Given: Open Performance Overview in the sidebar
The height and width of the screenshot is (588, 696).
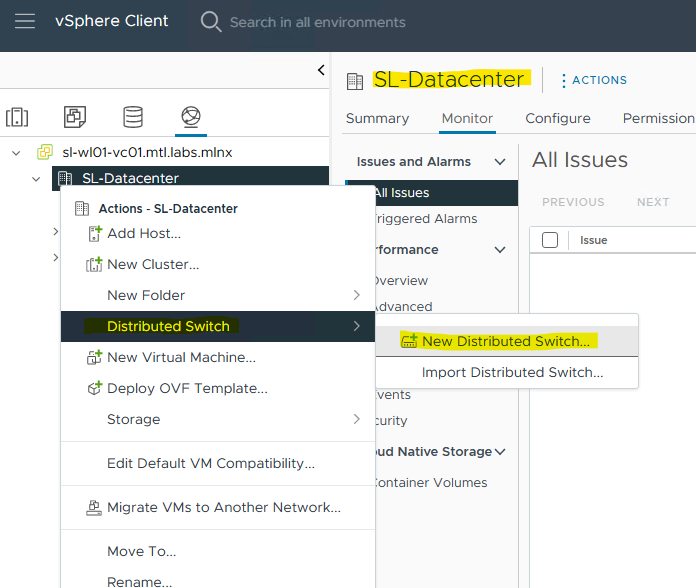Looking at the screenshot, I should [x=401, y=280].
